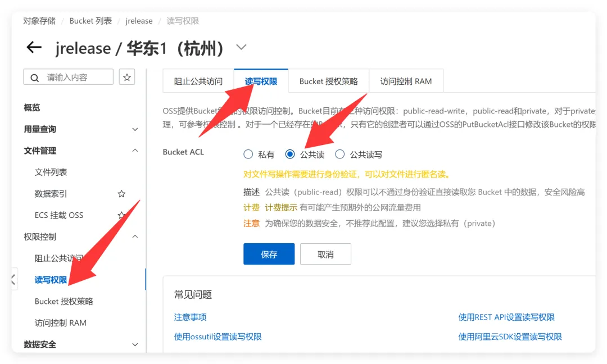This screenshot has width=607, height=364.
Task: Open the Bucket 授权策略 tab
Action: pyautogui.click(x=329, y=81)
